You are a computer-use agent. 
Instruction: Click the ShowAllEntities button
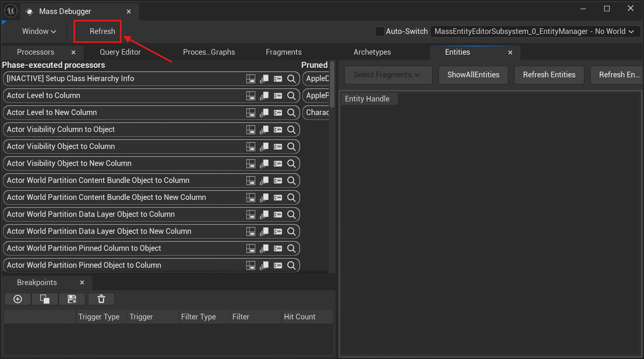473,75
